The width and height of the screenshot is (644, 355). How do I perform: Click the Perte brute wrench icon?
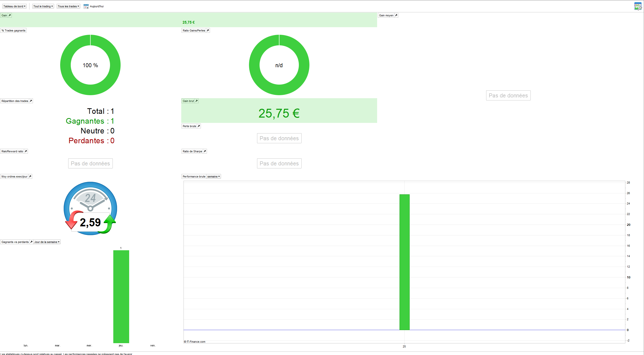tap(199, 126)
